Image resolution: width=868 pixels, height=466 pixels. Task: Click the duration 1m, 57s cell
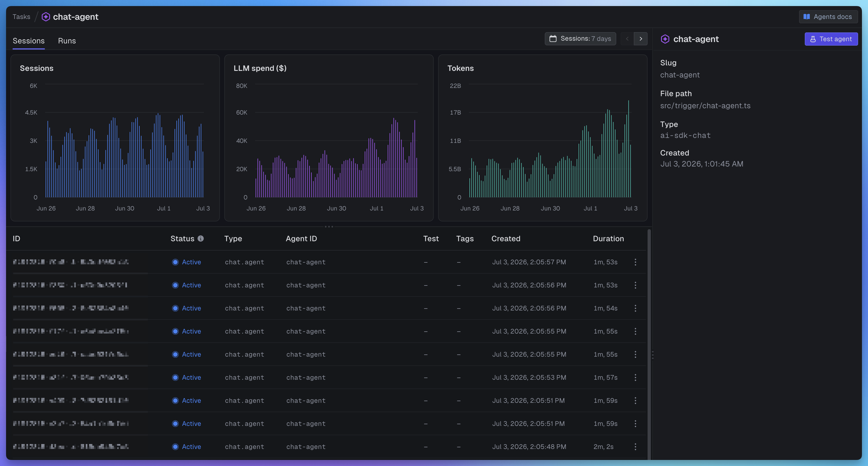coord(606,377)
